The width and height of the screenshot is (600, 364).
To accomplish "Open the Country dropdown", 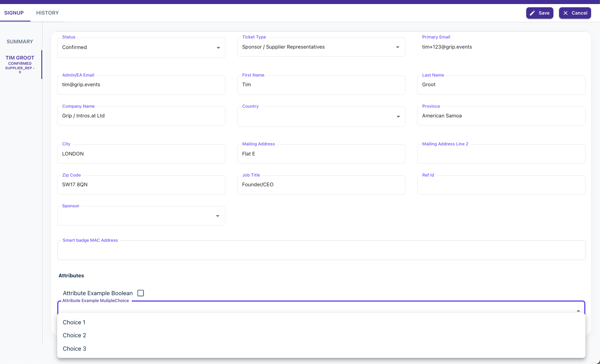I will click(321, 117).
